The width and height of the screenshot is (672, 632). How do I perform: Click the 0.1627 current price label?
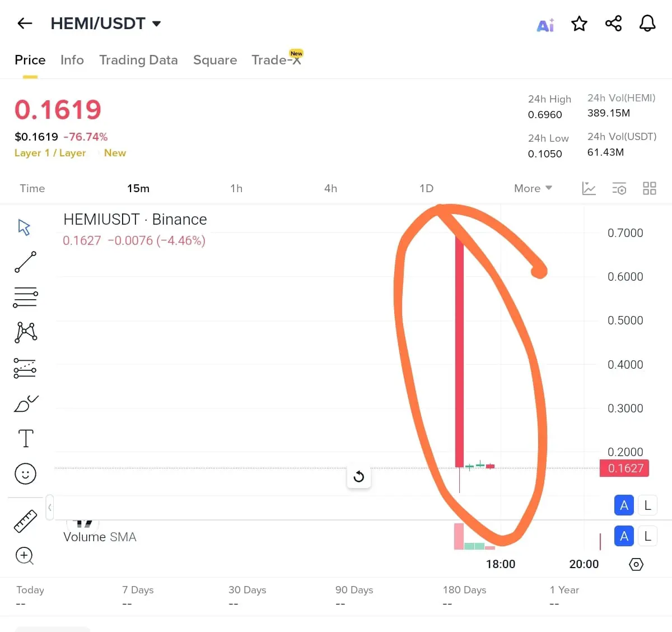point(624,468)
